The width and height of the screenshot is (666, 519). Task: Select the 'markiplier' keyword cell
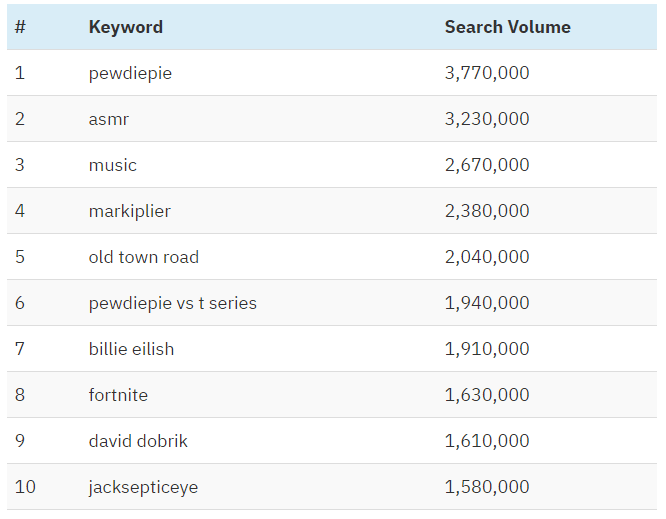coord(130,212)
